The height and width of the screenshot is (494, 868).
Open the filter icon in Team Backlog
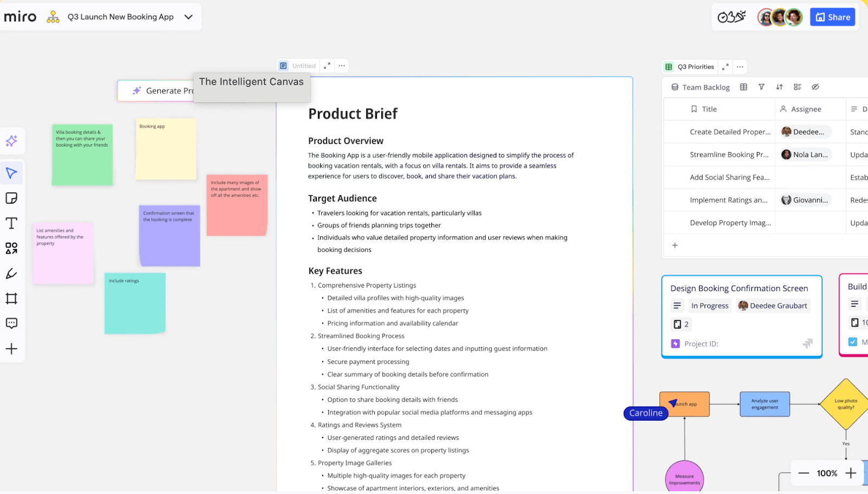[x=762, y=87]
